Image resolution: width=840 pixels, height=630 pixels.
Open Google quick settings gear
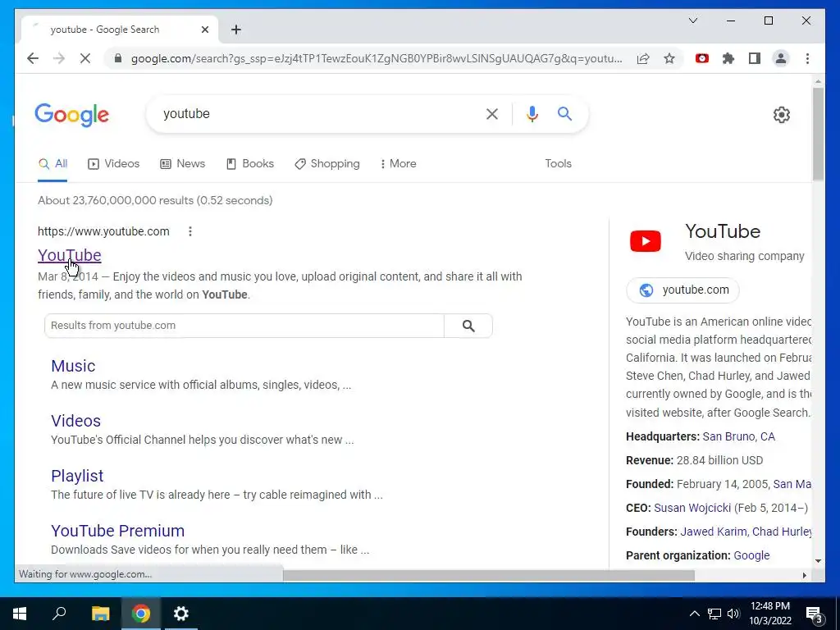[782, 115]
